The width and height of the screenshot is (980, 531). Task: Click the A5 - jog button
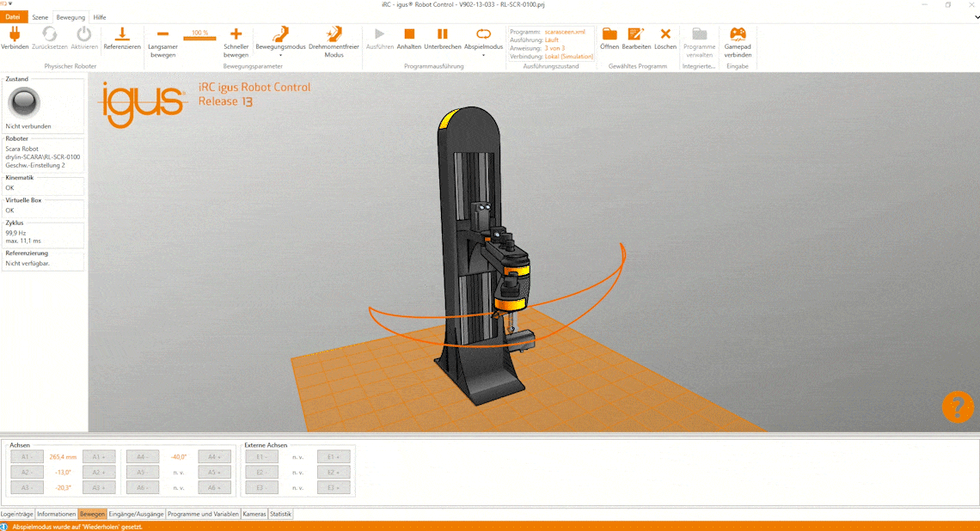click(143, 473)
